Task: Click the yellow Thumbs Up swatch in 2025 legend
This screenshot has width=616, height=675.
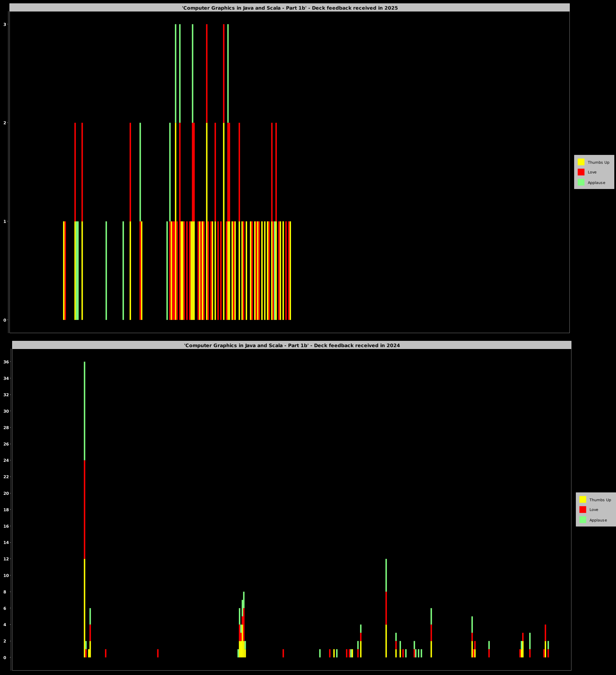Action: tap(581, 162)
